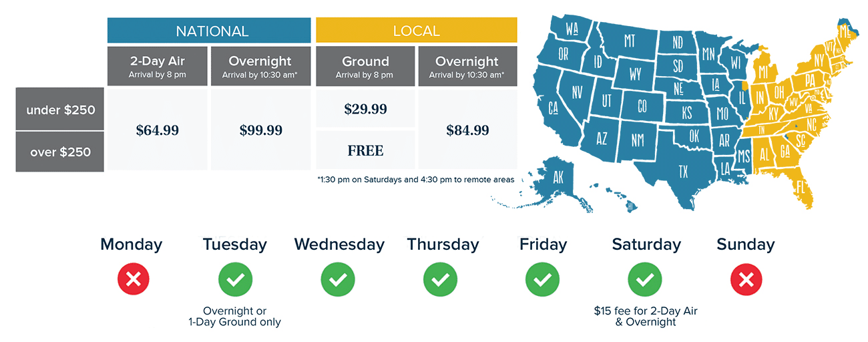This screenshot has width=868, height=342.
Task: Select the LOCAL shipping header
Action: [x=417, y=31]
